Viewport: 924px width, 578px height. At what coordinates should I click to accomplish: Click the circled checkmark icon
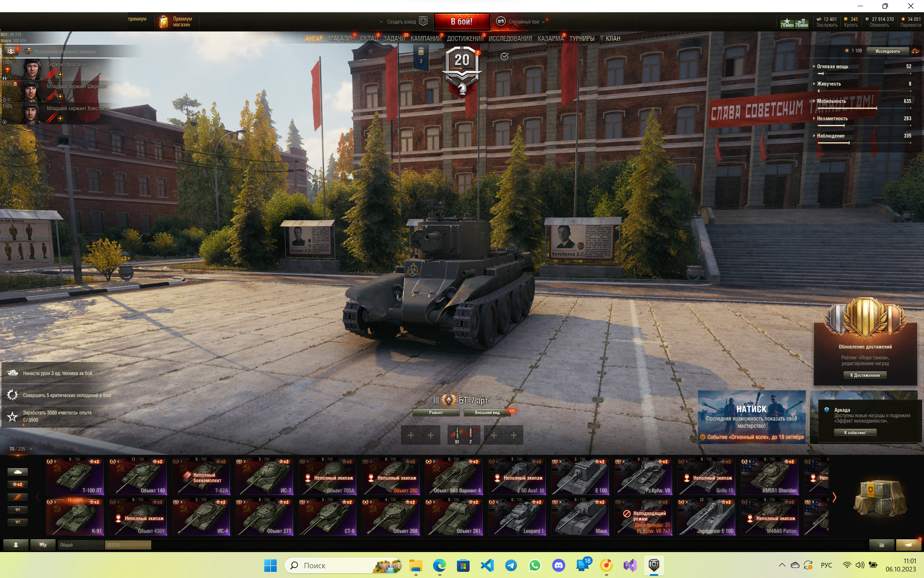point(504,57)
